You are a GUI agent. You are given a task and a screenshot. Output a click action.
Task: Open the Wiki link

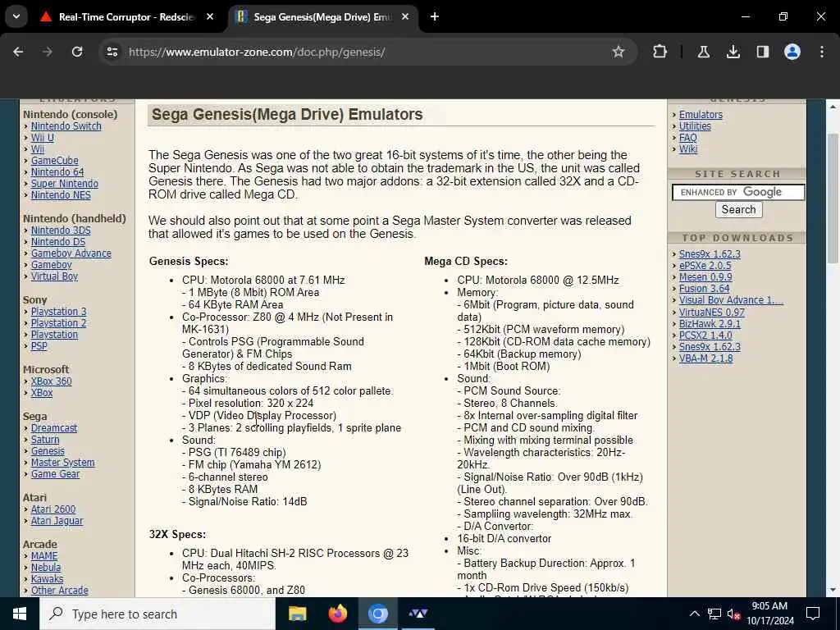point(688,149)
